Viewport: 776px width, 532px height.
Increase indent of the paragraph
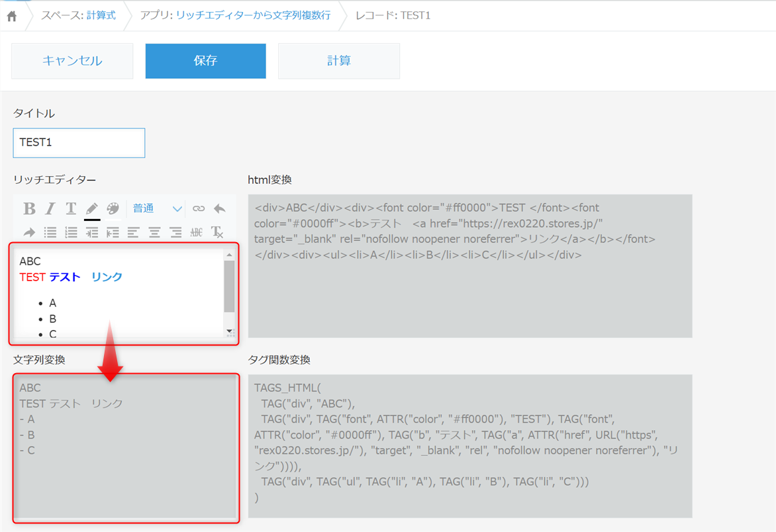tap(91, 232)
